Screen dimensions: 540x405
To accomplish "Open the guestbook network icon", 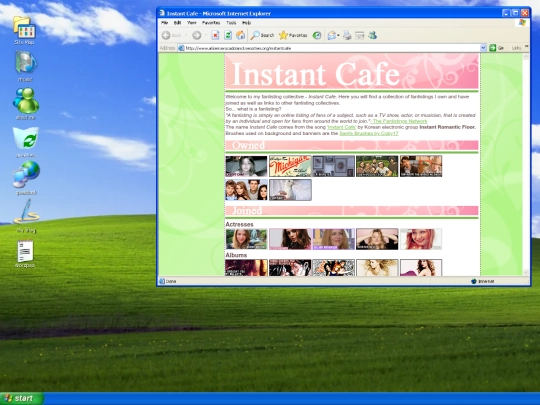I will pos(26,178).
